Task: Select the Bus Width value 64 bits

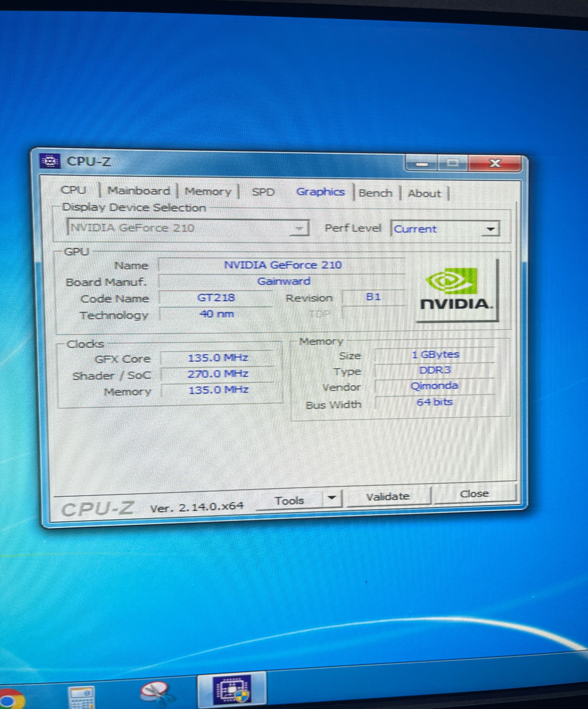Action: click(x=434, y=402)
